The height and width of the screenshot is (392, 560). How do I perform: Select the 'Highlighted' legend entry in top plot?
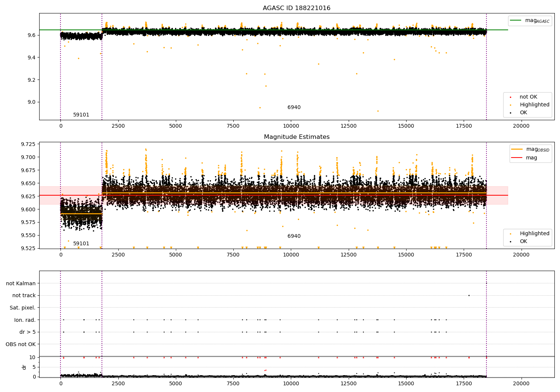[x=534, y=105]
